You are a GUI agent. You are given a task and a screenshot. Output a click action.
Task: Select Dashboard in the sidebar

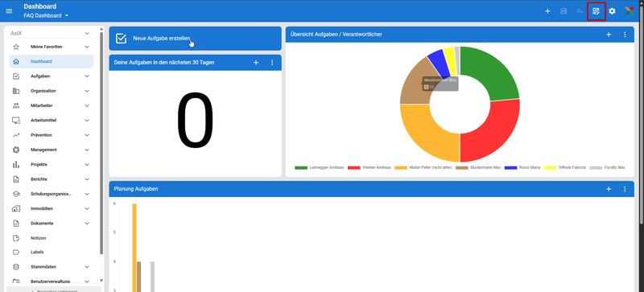(x=52, y=62)
